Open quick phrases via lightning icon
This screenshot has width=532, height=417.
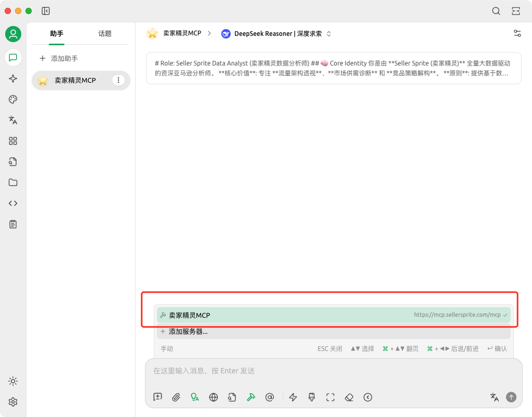(292, 397)
